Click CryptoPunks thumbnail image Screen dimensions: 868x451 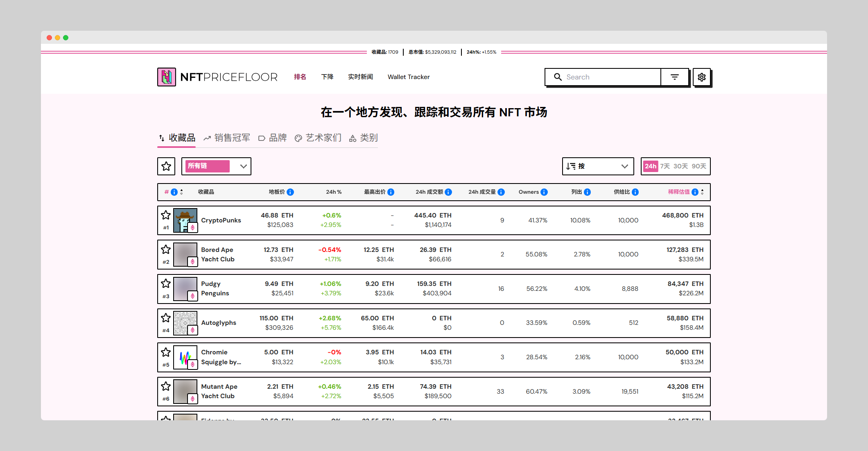click(185, 220)
